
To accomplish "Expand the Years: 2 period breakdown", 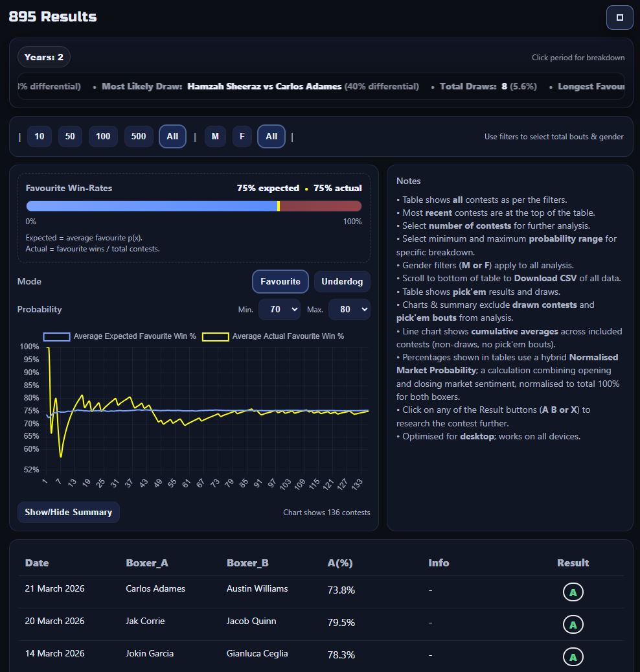I will click(x=44, y=57).
